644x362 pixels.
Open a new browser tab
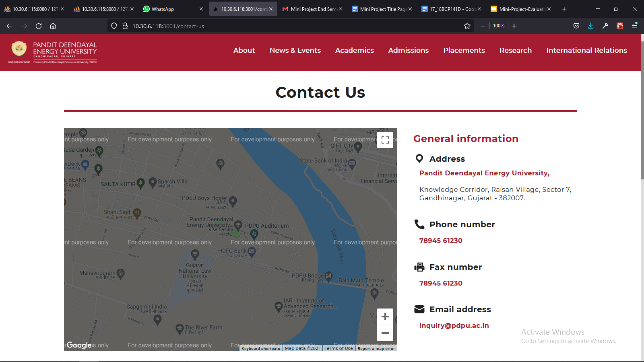coord(564,9)
